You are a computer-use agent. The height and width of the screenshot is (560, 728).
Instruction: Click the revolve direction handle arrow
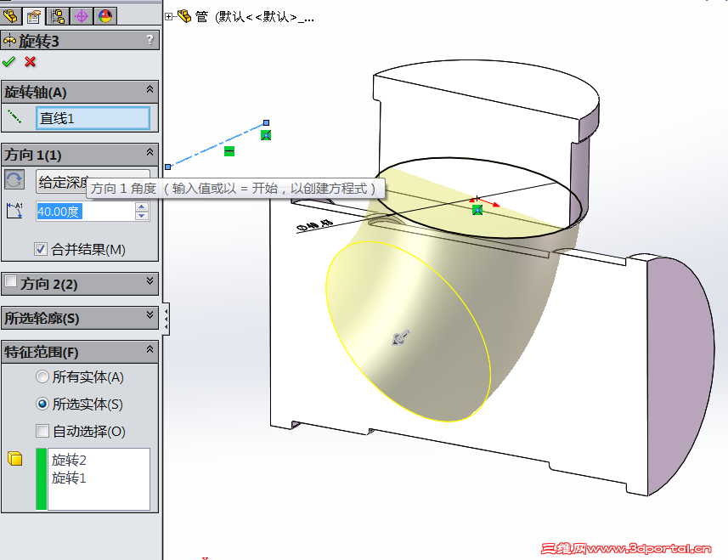click(401, 337)
